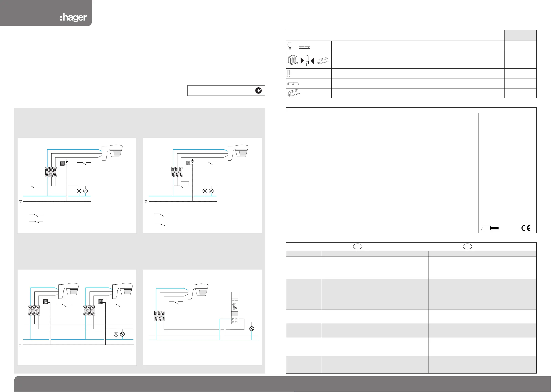
Task: Click the modular timer device in the lower-right diagram
Action: click(235, 308)
